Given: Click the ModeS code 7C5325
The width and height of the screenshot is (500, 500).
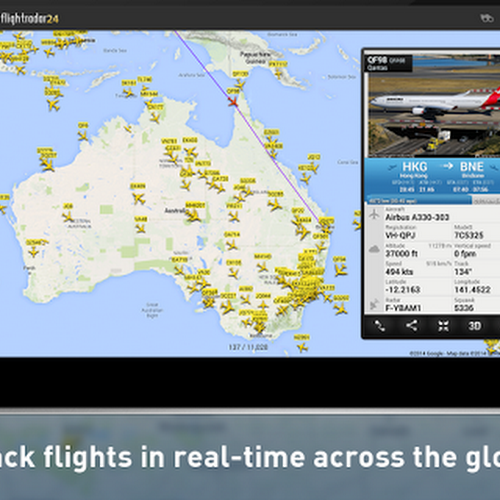Looking at the screenshot, I should point(469,235).
